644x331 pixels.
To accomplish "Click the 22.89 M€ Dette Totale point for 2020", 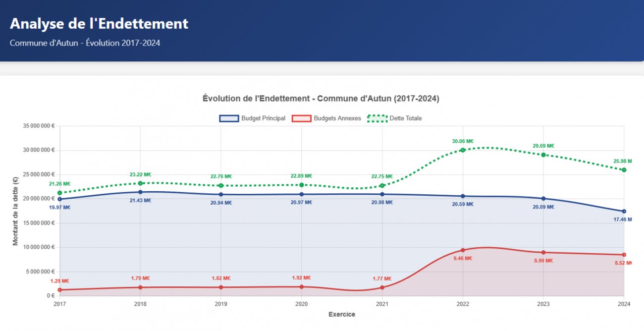I will [x=302, y=185].
